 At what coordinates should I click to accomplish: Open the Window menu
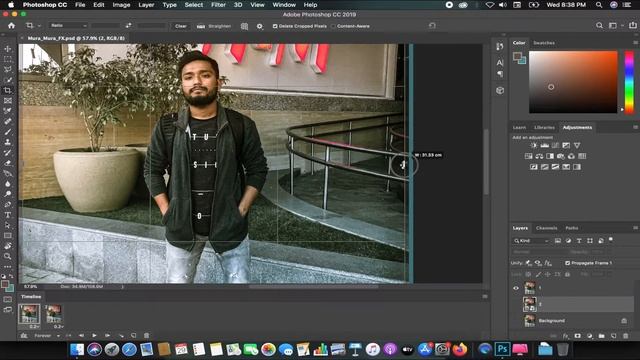284,5
